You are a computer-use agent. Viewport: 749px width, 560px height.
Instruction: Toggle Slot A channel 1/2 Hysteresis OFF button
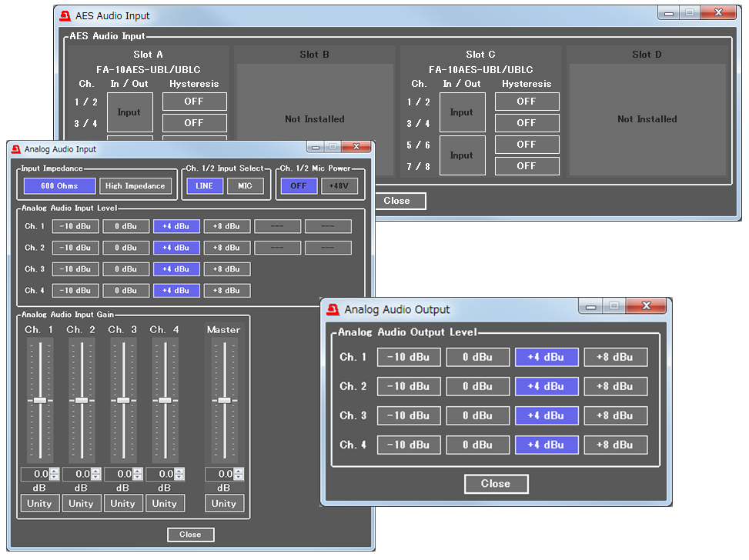[194, 102]
